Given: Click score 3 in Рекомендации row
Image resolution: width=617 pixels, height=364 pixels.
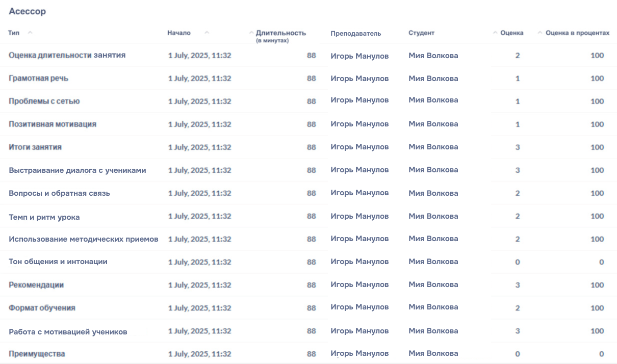Looking at the screenshot, I should coord(518,285).
